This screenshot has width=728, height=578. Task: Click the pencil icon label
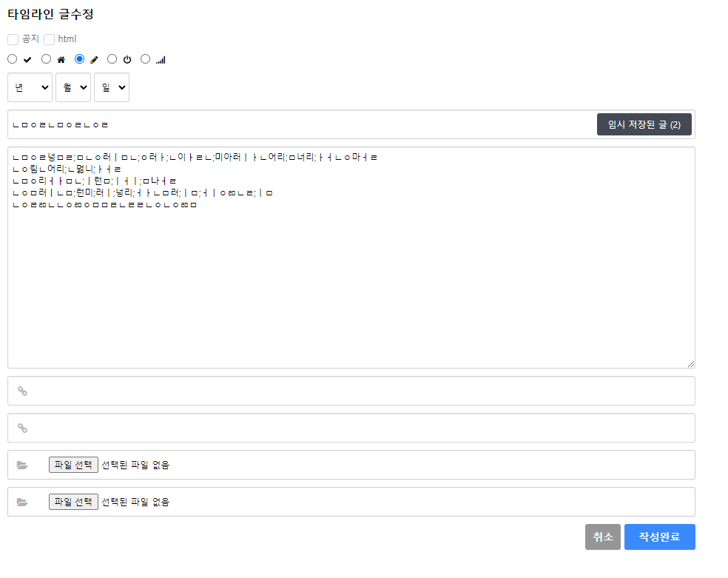[x=94, y=59]
